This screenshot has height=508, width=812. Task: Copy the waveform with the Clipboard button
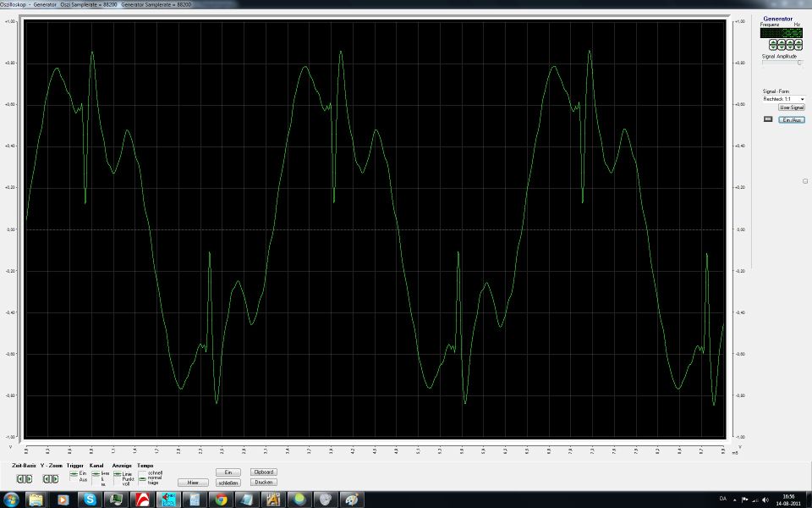point(264,472)
